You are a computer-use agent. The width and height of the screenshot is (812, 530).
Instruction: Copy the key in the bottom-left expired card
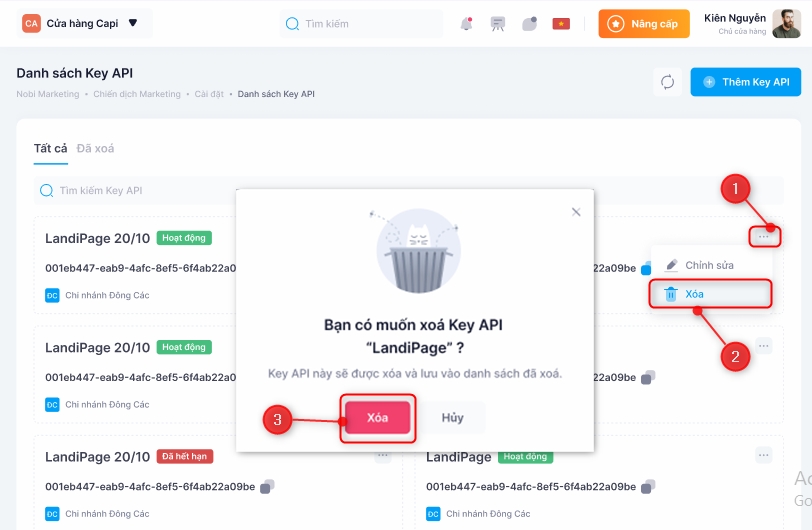pyautogui.click(x=267, y=487)
